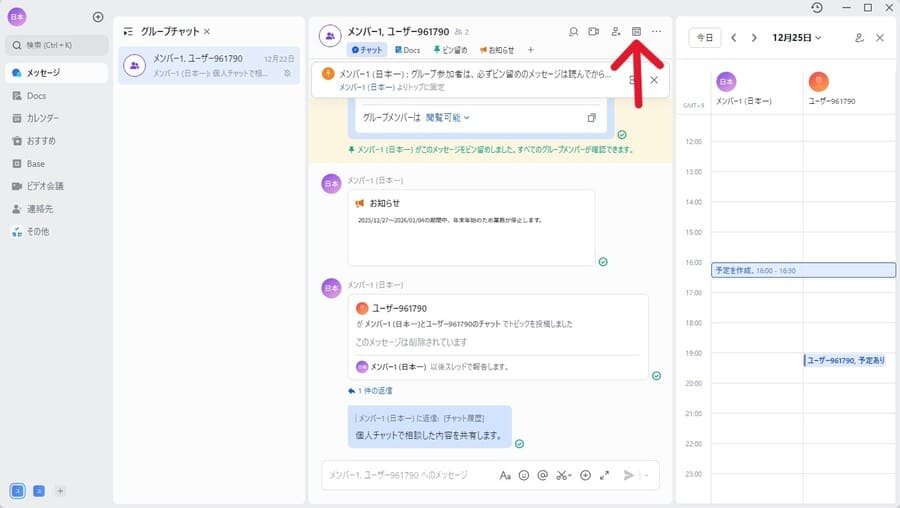The height and width of the screenshot is (508, 900).
Task: Open カレンダー in the left sidebar
Action: [x=56, y=118]
